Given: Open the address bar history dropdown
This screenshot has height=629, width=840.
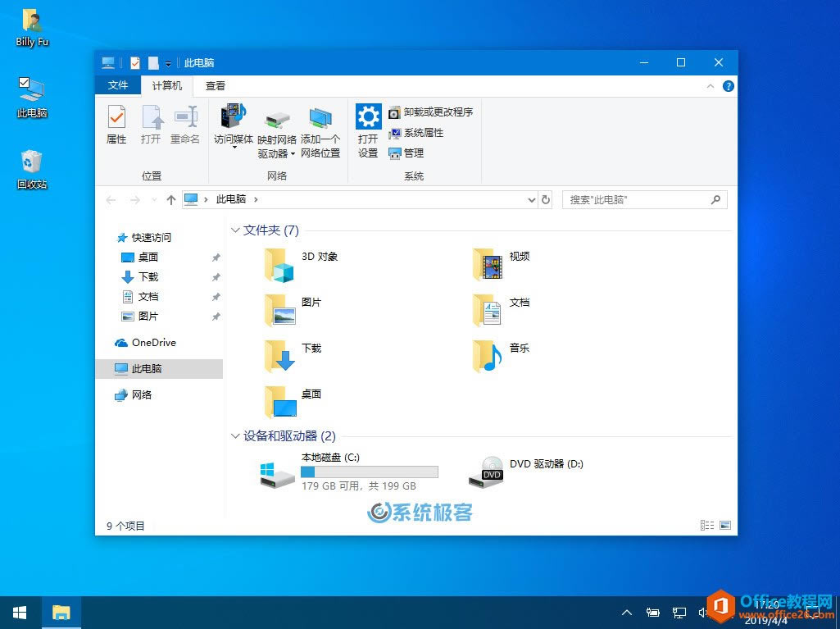Looking at the screenshot, I should click(531, 199).
